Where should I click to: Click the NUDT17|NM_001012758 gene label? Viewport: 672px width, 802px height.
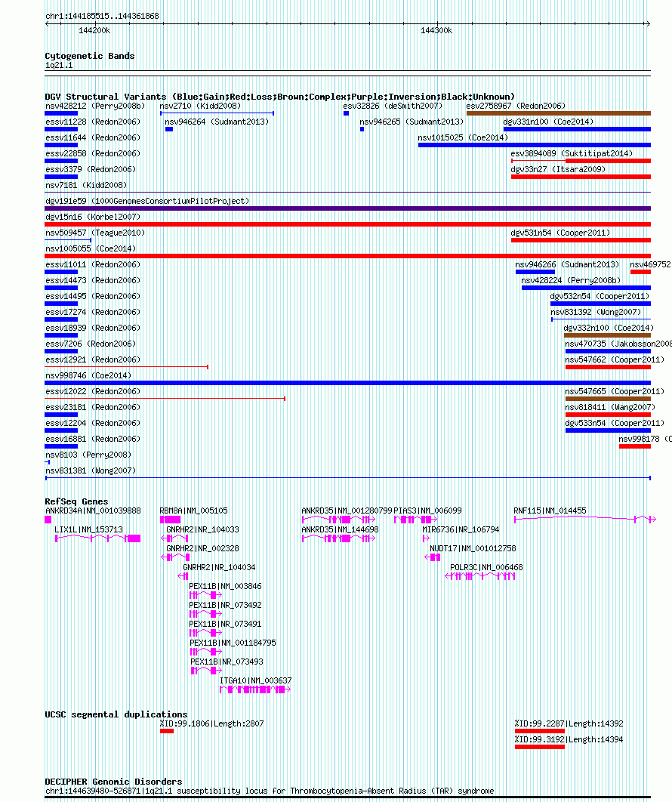[x=473, y=548]
